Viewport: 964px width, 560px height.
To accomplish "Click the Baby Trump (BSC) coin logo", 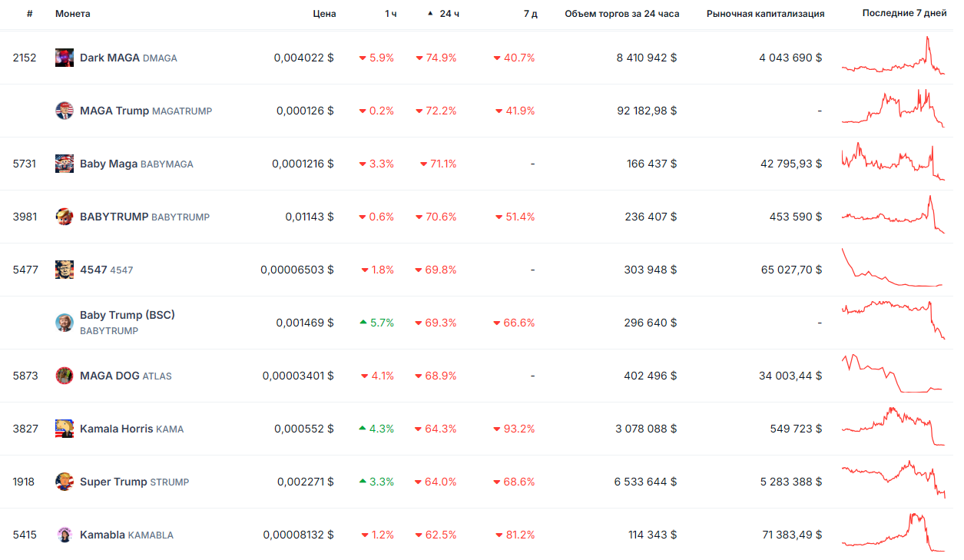I will tap(65, 323).
